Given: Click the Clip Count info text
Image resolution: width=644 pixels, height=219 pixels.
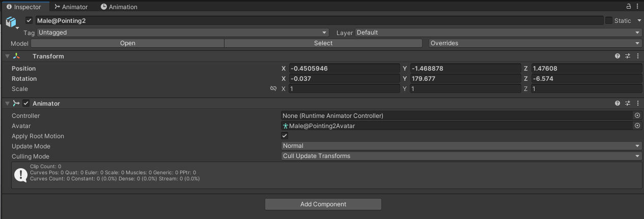Looking at the screenshot, I should (45, 166).
